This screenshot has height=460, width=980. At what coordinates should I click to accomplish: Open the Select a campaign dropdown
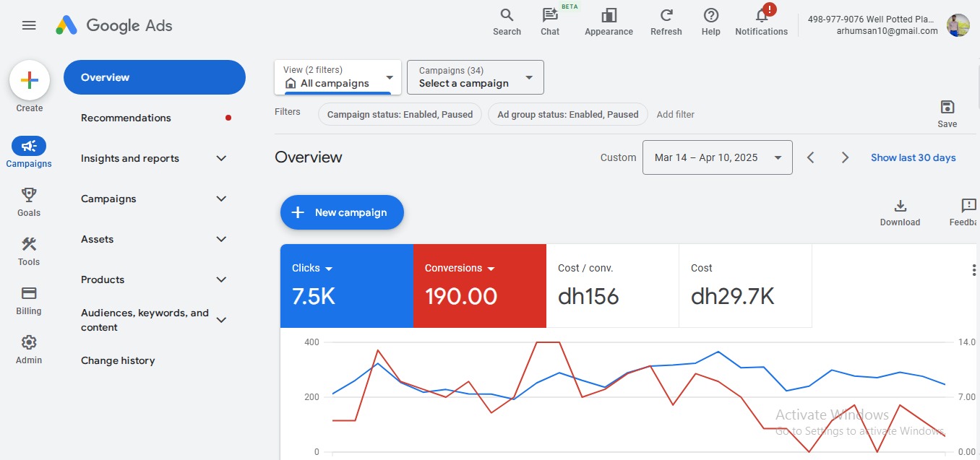(475, 77)
